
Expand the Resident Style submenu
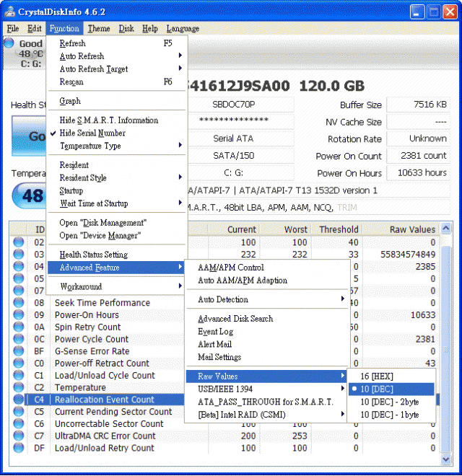(117, 178)
